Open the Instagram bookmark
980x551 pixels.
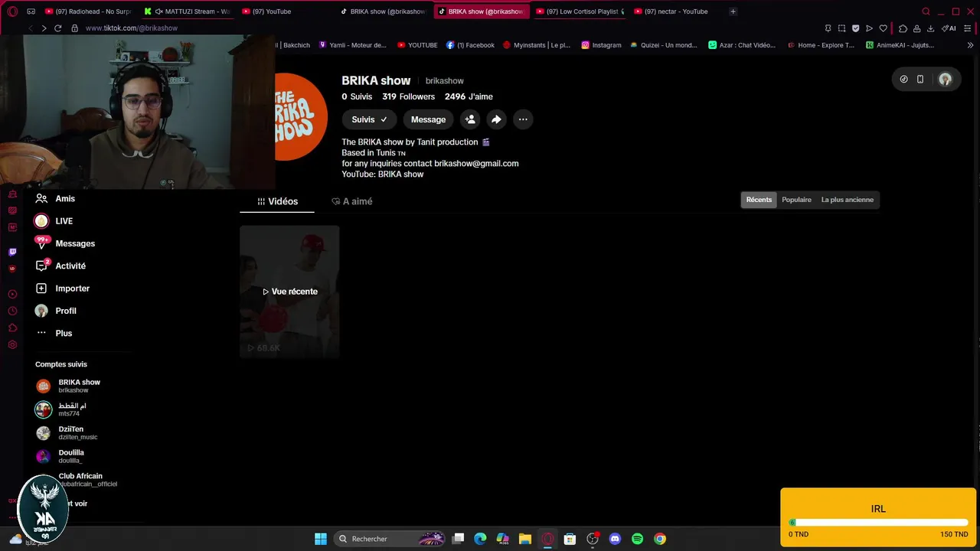[601, 45]
